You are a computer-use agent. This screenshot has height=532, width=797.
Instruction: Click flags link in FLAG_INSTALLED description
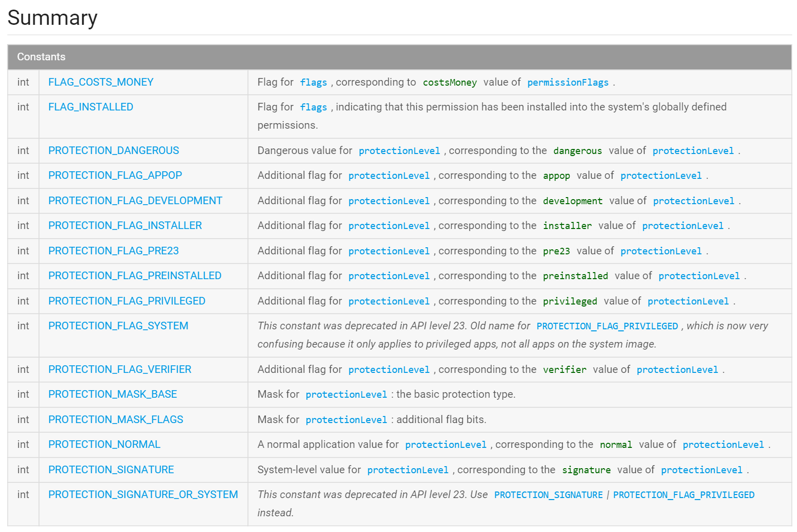tap(313, 107)
